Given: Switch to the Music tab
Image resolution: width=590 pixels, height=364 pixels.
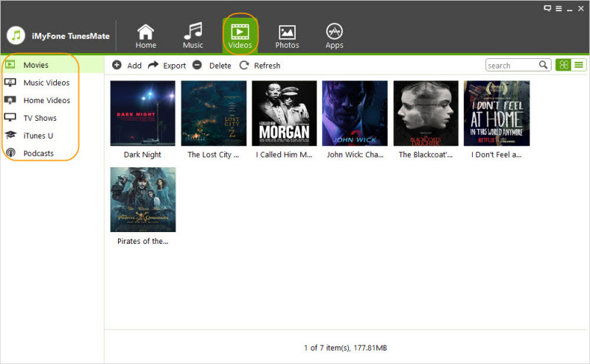Looking at the screenshot, I should [x=193, y=36].
